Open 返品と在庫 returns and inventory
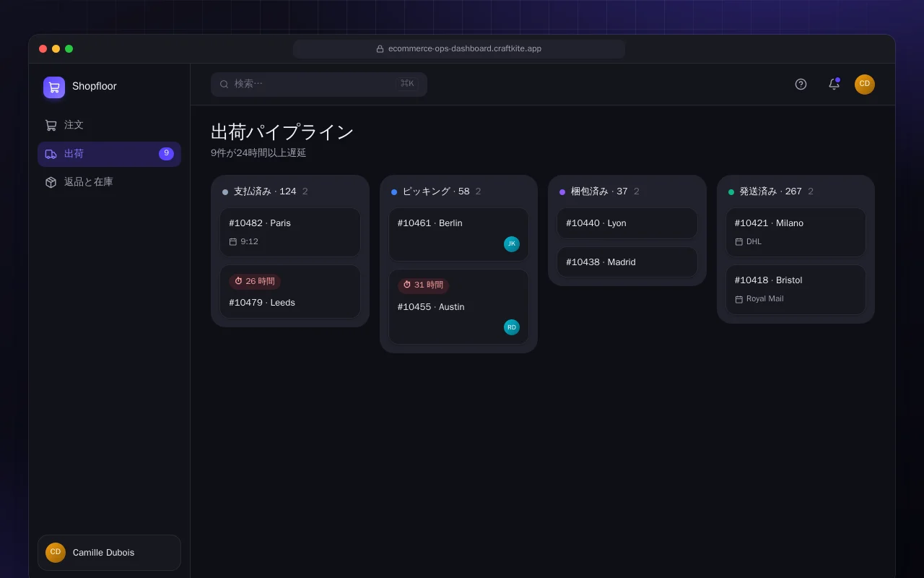 [x=109, y=182]
